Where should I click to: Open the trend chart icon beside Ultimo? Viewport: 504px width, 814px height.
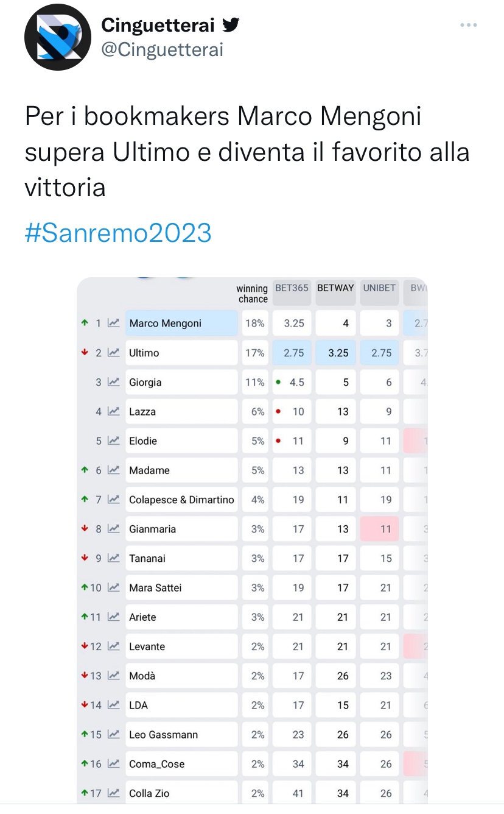click(x=113, y=353)
